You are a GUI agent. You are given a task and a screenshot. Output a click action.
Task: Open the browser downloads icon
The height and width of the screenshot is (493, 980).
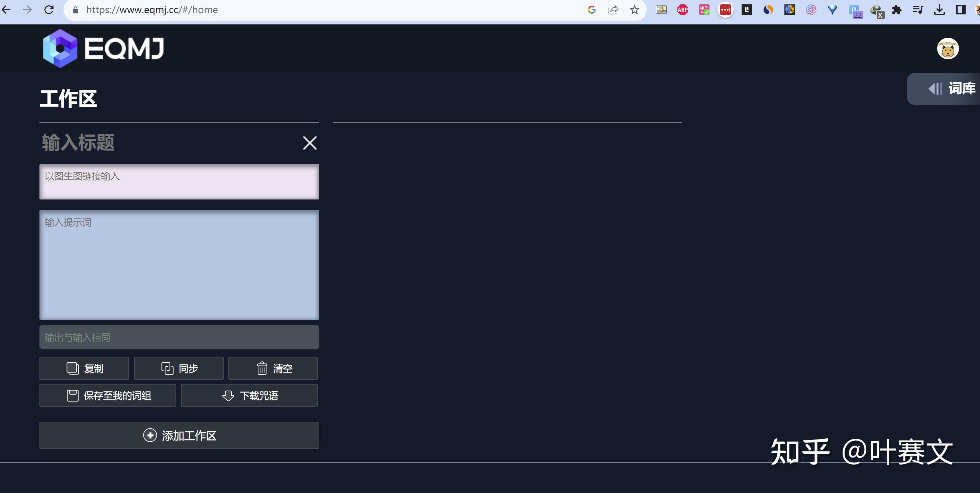pos(939,9)
